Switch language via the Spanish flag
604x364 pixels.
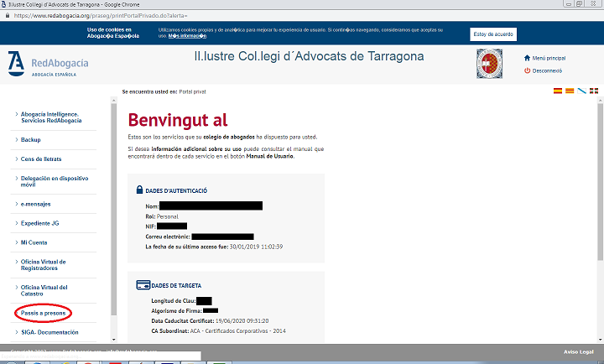coord(557,91)
